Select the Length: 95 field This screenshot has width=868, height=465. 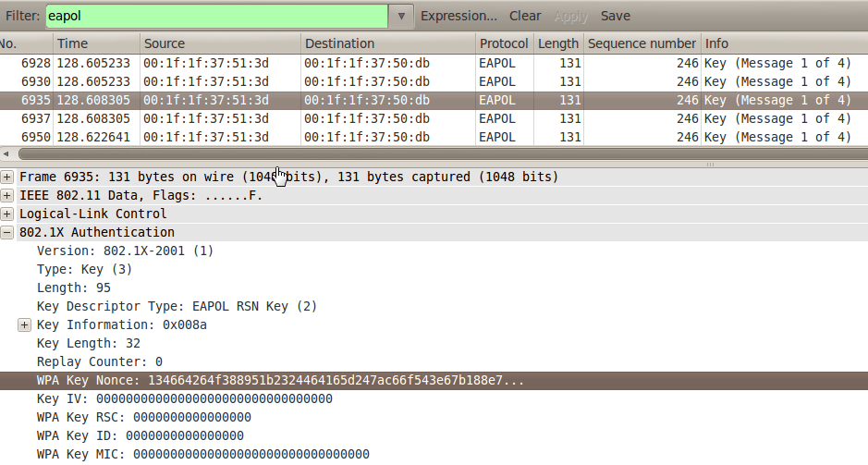click(x=74, y=288)
